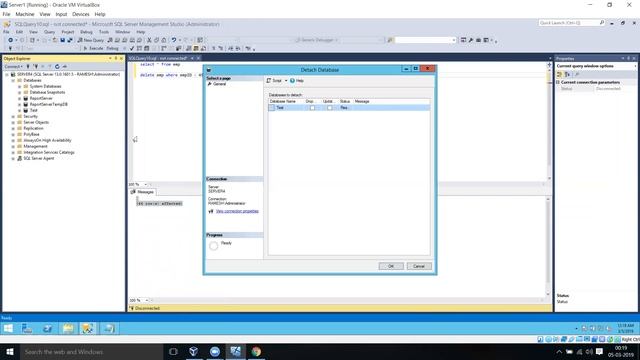Click the Execute button in SSMS toolbar

click(x=93, y=48)
